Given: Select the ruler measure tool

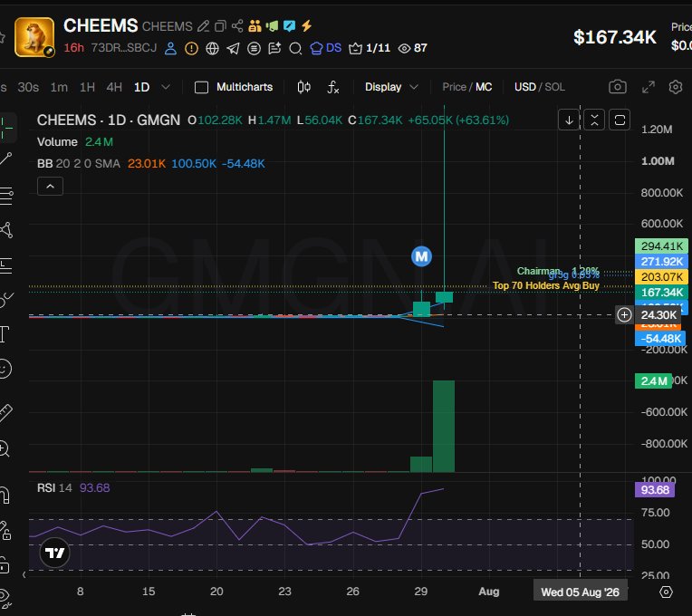Looking at the screenshot, I should (5, 412).
